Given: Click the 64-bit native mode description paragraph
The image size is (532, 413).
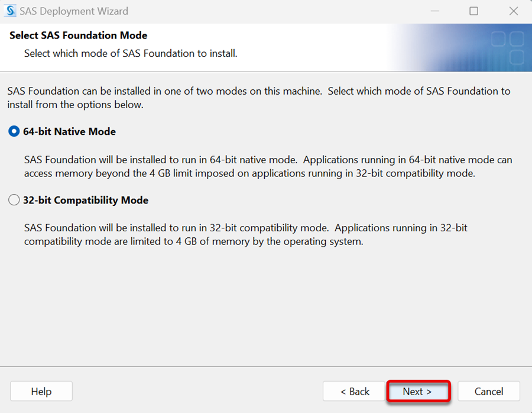Looking at the screenshot, I should [268, 166].
